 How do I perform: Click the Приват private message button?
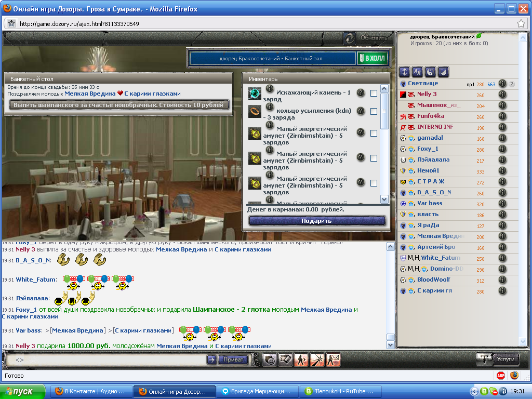point(233,360)
